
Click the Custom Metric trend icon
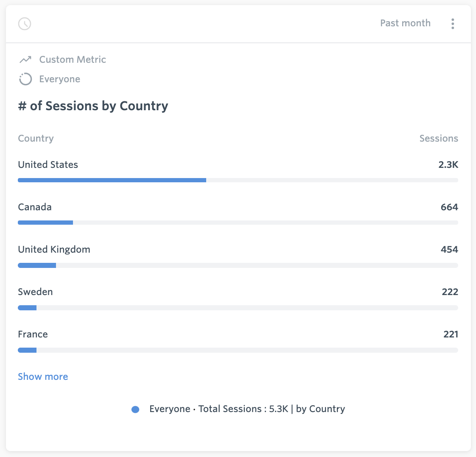click(25, 59)
